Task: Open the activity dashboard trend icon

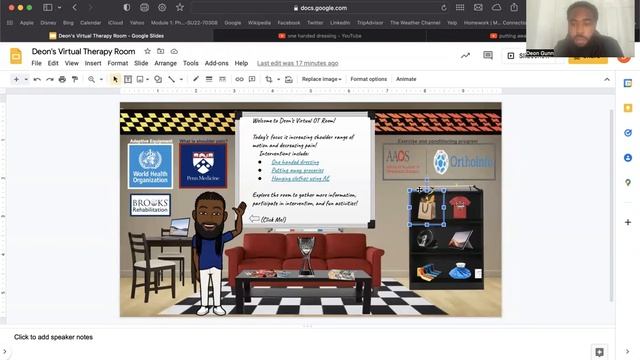Action: (465, 56)
